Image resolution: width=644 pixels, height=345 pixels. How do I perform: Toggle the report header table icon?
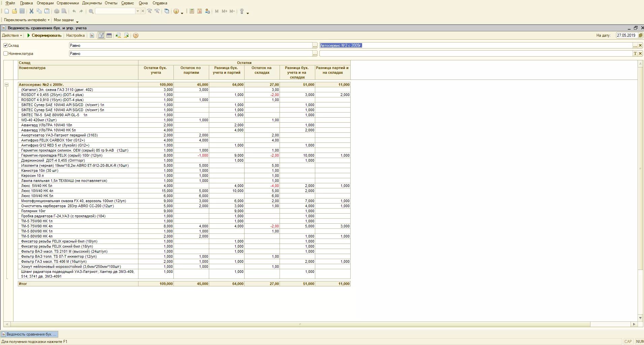[x=109, y=35]
